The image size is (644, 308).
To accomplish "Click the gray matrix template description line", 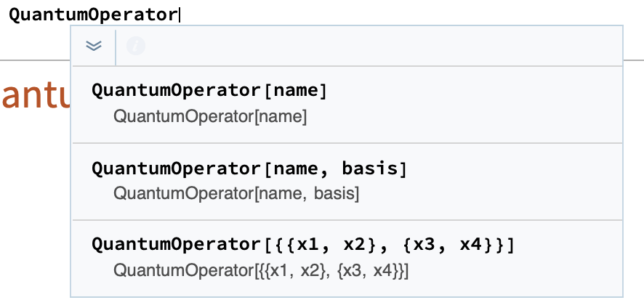I will pos(261,271).
